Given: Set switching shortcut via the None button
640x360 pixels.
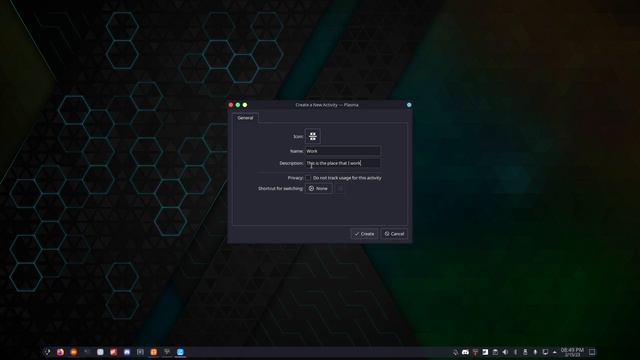Looking at the screenshot, I should (x=318, y=189).
